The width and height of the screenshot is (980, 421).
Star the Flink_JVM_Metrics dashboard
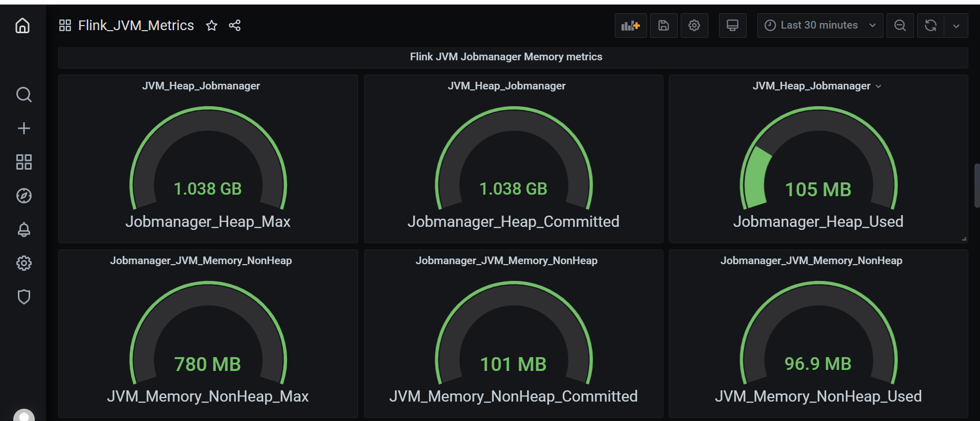click(211, 26)
